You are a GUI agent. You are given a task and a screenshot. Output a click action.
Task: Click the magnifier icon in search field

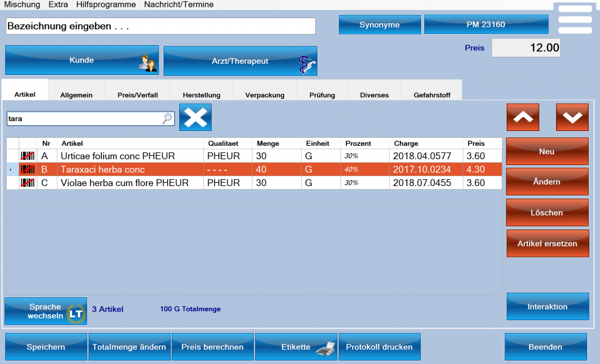(x=168, y=118)
